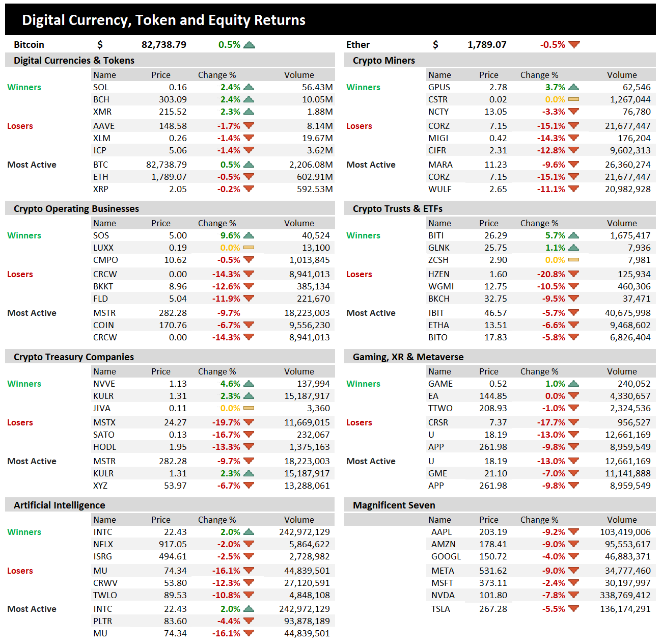Click the 'MSFT' ticker name
662x644 pixels.
442,583
